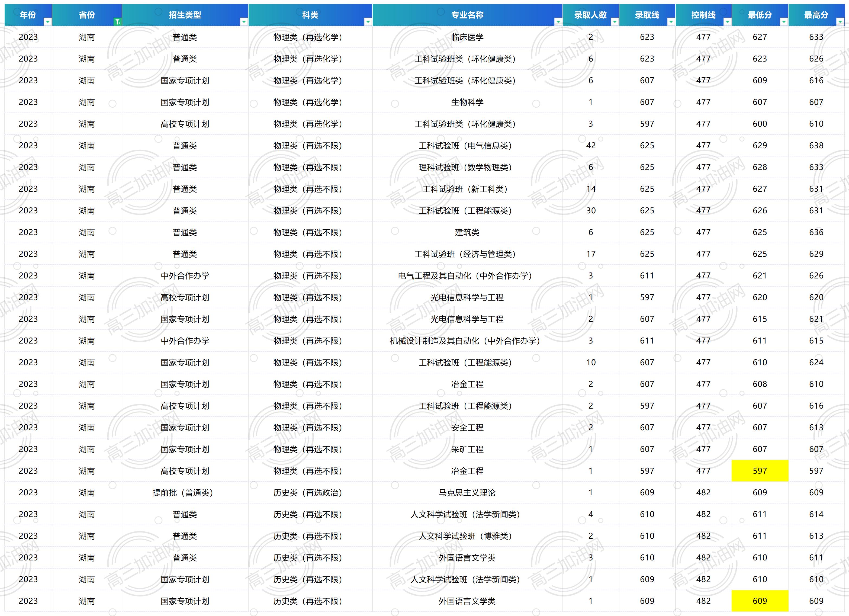Select 国家专项计划 cell in the 生物科学 row

click(185, 102)
